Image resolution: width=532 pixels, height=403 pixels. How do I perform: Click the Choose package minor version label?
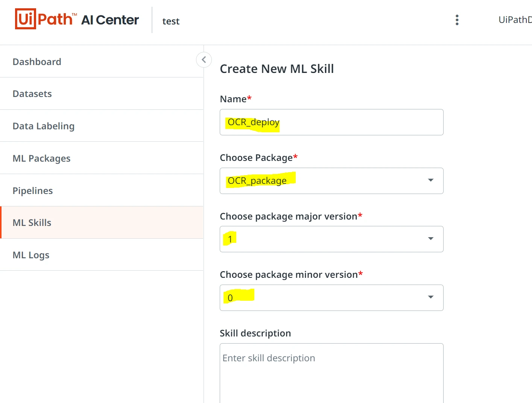click(x=291, y=274)
